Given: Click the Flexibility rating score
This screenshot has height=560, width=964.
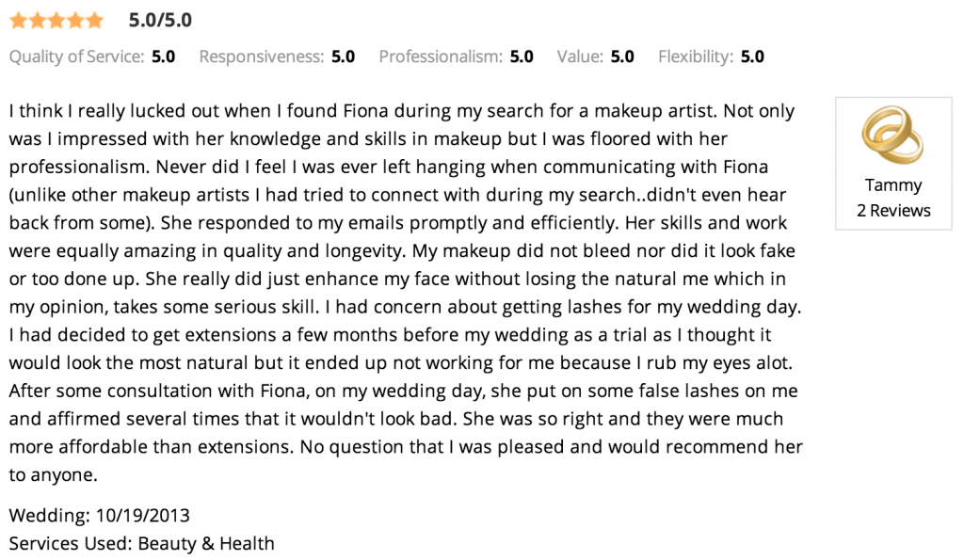Looking at the screenshot, I should pyautogui.click(x=752, y=56).
